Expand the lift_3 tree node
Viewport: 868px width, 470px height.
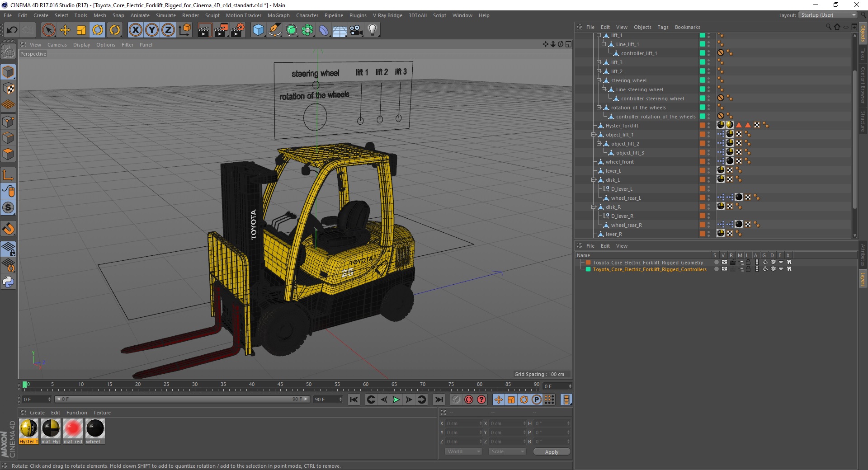599,62
